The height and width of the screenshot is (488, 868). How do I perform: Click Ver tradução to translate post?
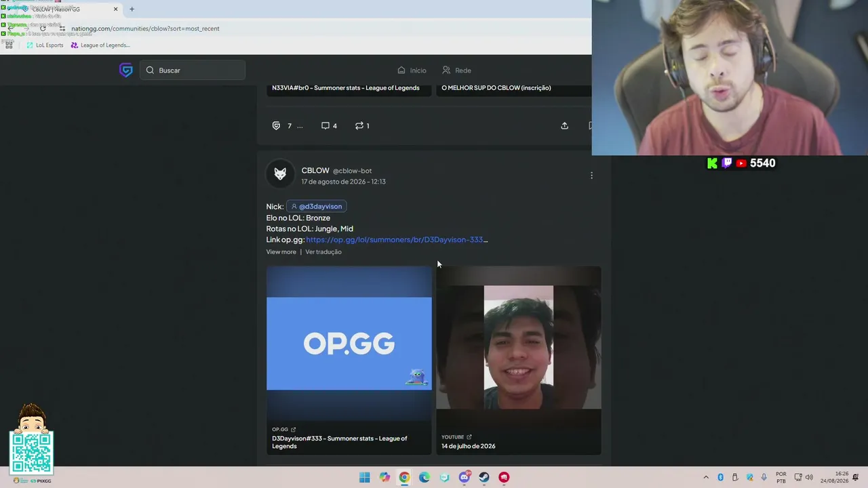tap(323, 252)
